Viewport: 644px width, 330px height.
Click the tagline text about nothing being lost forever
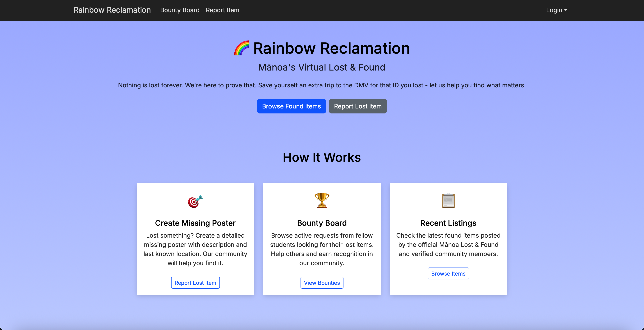coord(322,85)
